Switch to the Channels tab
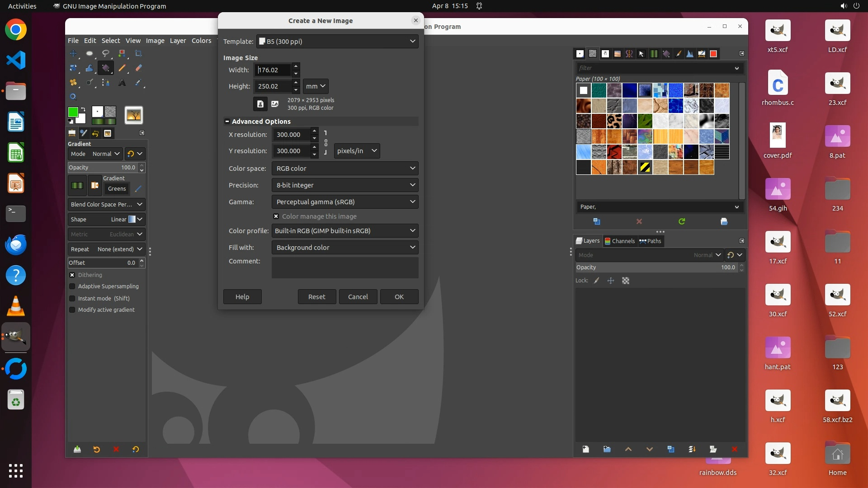This screenshot has height=488, width=868. (x=619, y=241)
